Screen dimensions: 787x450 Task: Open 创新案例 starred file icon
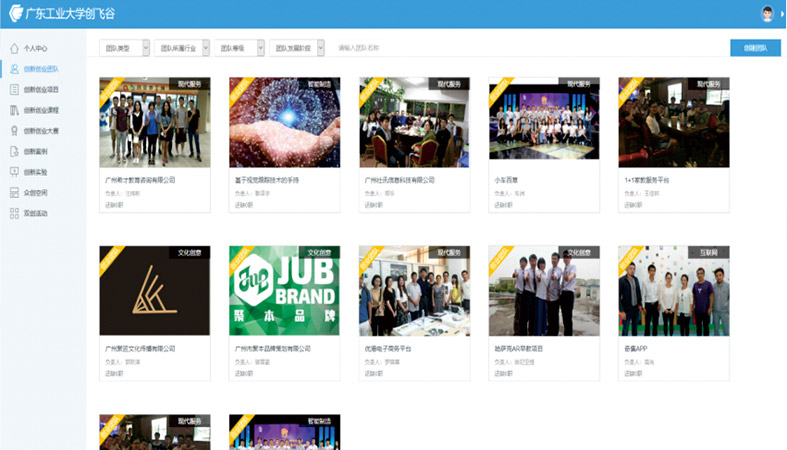[x=14, y=151]
